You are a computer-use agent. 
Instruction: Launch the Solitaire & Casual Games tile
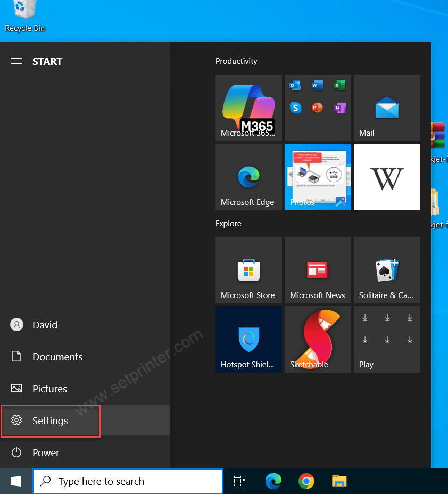click(387, 270)
